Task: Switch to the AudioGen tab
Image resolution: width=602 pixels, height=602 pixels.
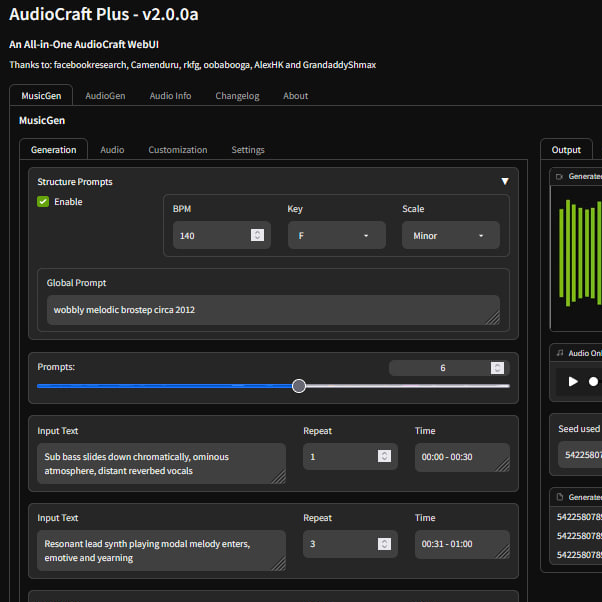Action: (x=105, y=96)
